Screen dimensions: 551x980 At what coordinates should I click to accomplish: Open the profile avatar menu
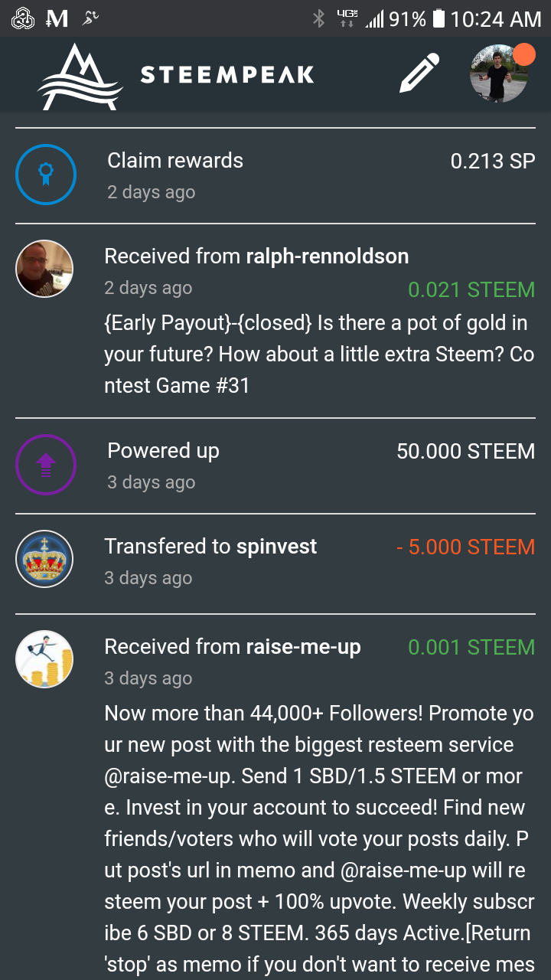498,73
